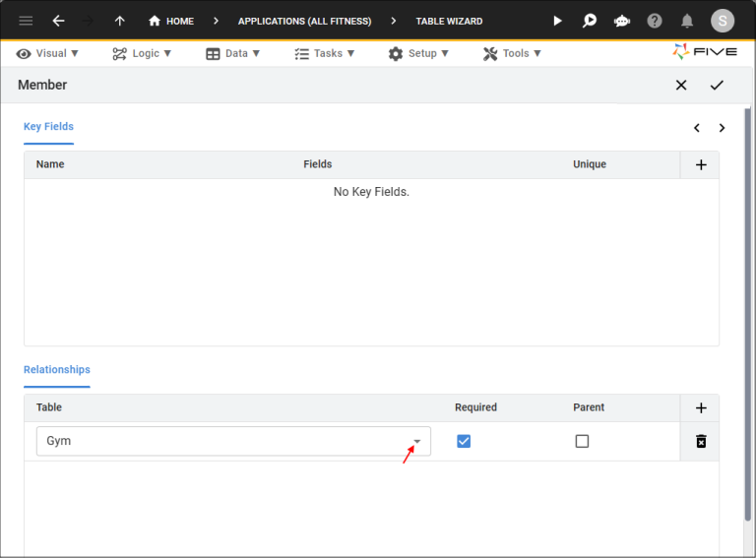Uncheck the Required checkbox for Gym
The width and height of the screenshot is (756, 558).
[x=464, y=441]
